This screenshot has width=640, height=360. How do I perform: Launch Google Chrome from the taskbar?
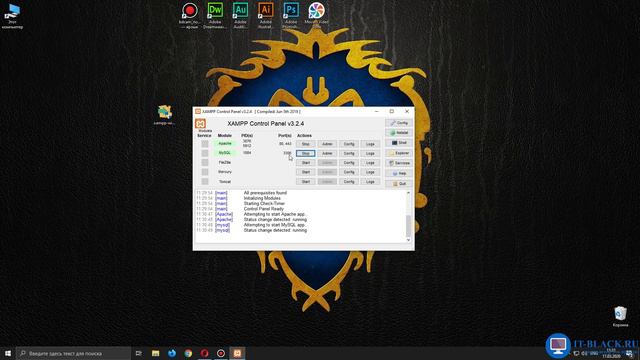point(188,353)
